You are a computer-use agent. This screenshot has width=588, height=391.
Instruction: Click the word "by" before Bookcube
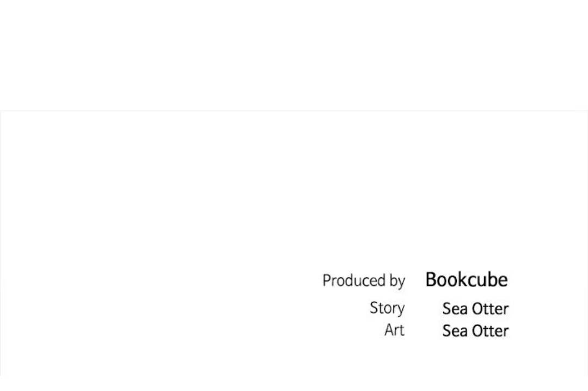397,282
